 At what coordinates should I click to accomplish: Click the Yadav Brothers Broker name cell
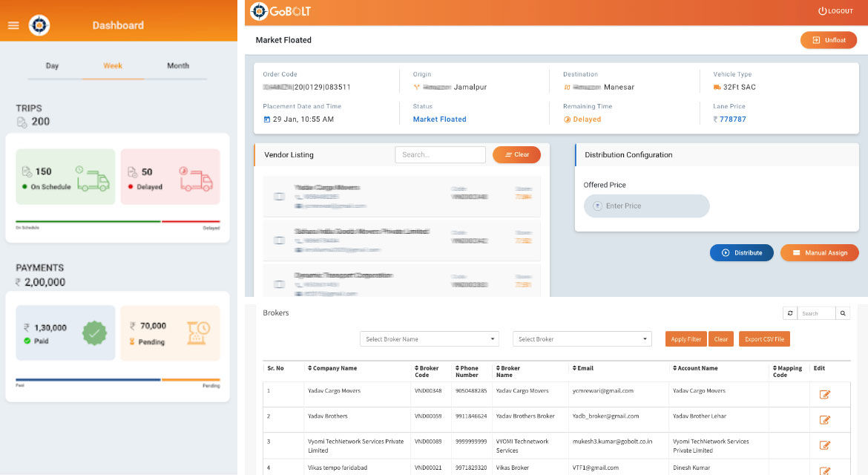click(525, 416)
